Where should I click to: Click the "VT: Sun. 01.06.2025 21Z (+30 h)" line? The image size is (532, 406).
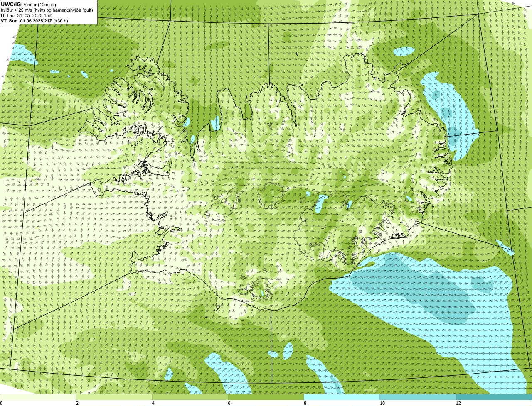tap(34, 20)
